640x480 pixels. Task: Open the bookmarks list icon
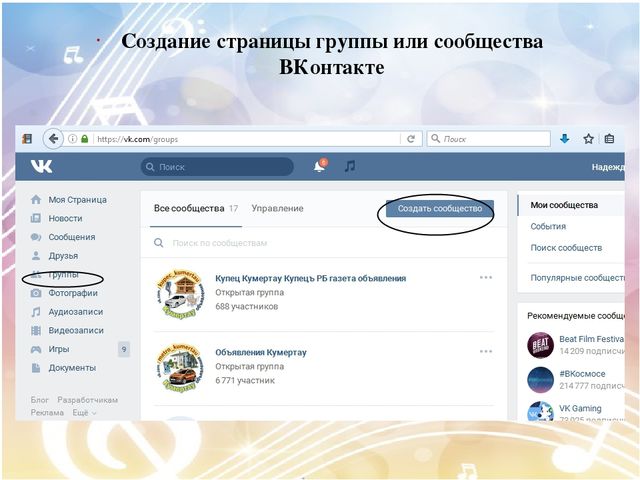[x=609, y=139]
